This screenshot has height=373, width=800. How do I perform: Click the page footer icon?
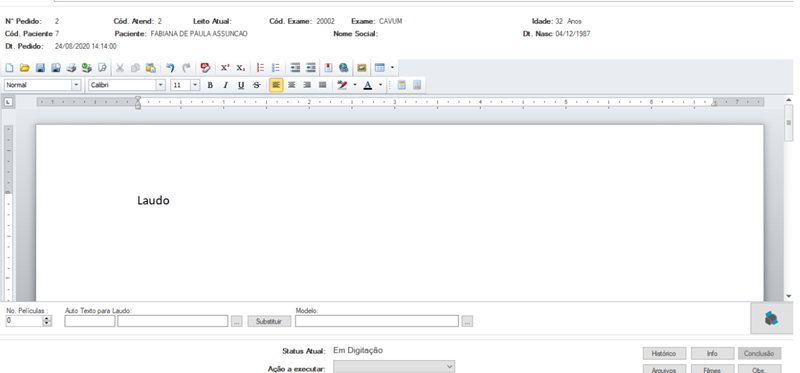417,85
